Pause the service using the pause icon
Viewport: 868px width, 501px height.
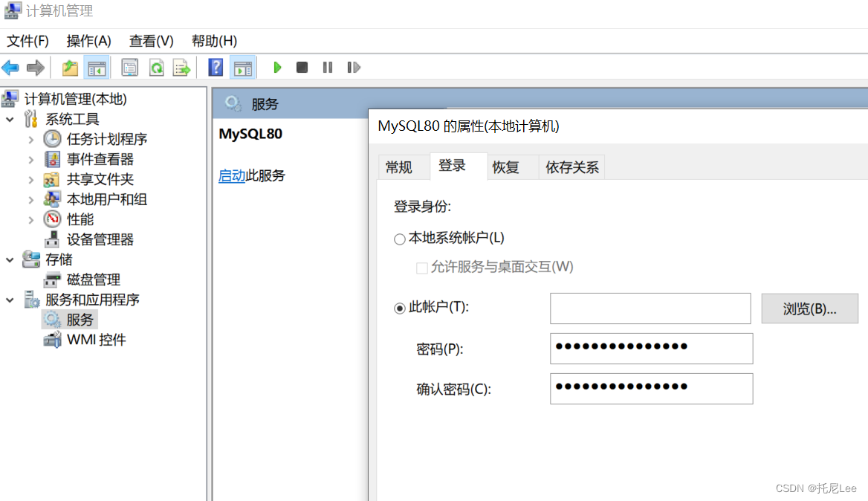tap(327, 67)
